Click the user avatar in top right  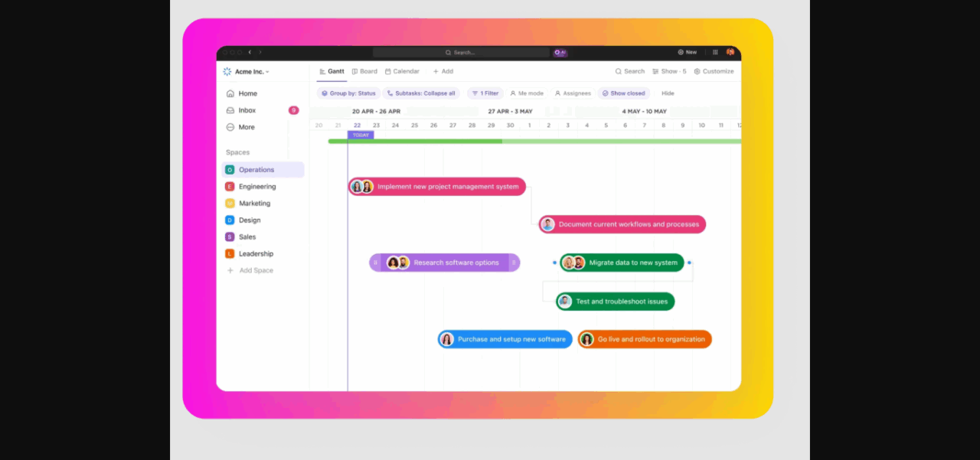click(x=730, y=52)
